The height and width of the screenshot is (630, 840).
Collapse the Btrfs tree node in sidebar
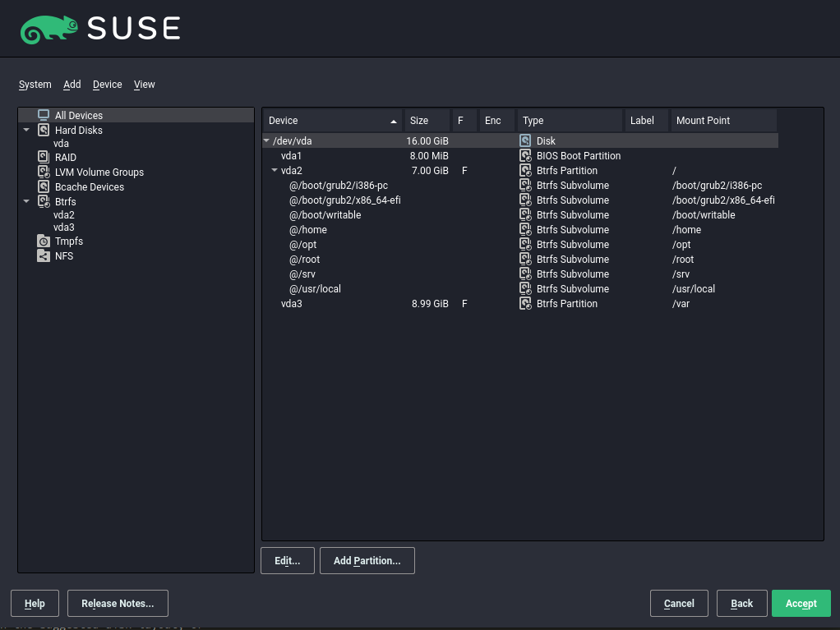point(26,201)
